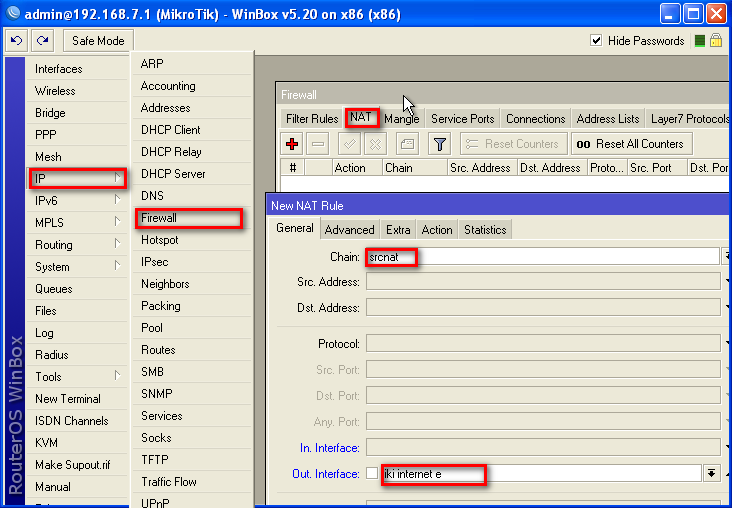Select DNS in the IP submenu
This screenshot has height=508, width=732.
click(x=192, y=196)
